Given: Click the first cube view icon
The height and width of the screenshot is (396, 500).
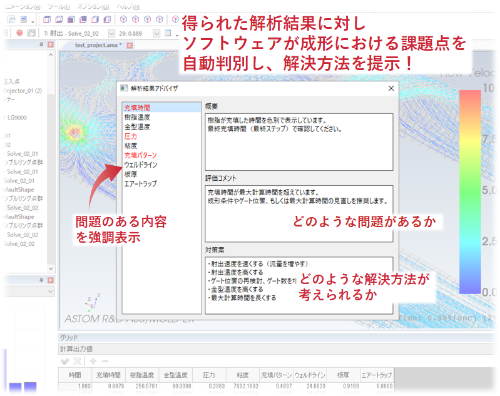Looking at the screenshot, I should [47, 20].
